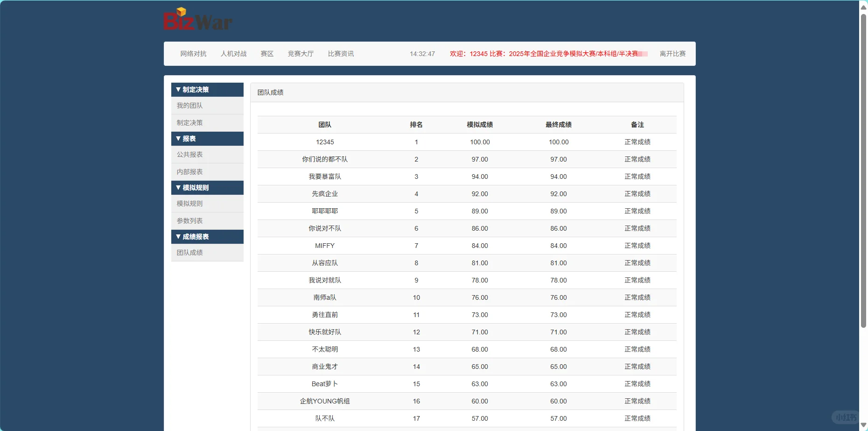Collapse the 制定决策 section triangle
The image size is (868, 431).
point(178,89)
